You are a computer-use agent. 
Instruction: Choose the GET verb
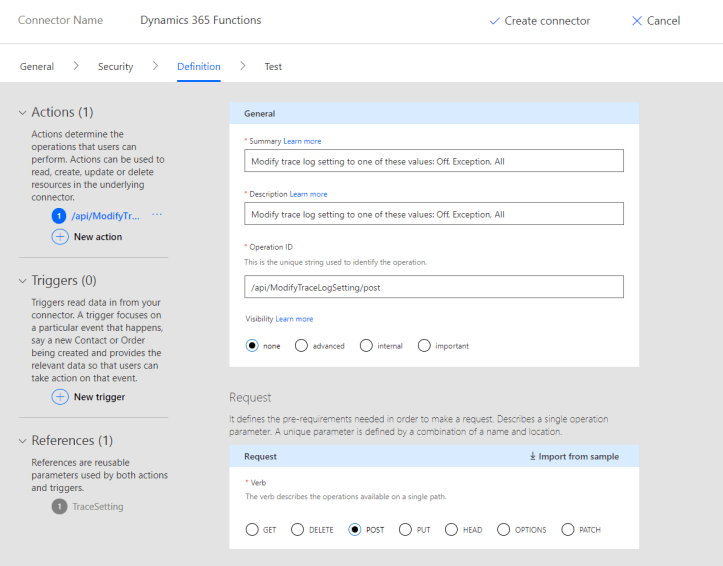[x=252, y=530]
